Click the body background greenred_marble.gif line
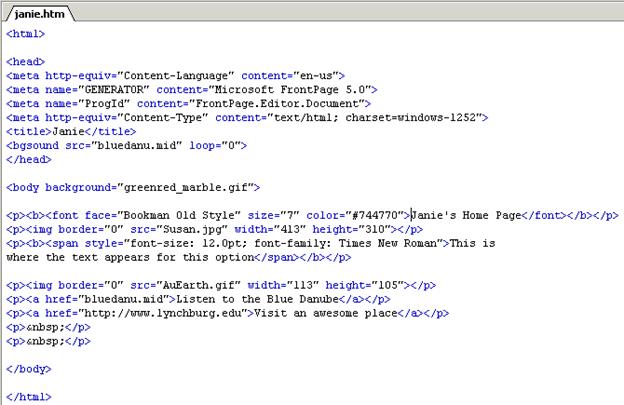624x405 pixels. 133,187
